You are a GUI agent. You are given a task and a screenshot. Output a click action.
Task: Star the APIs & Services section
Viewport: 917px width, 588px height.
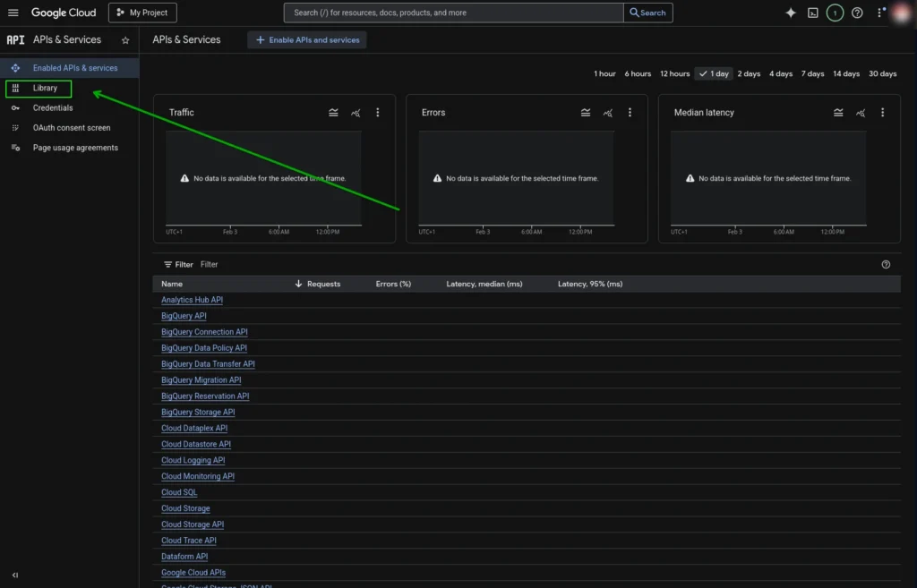(x=125, y=39)
